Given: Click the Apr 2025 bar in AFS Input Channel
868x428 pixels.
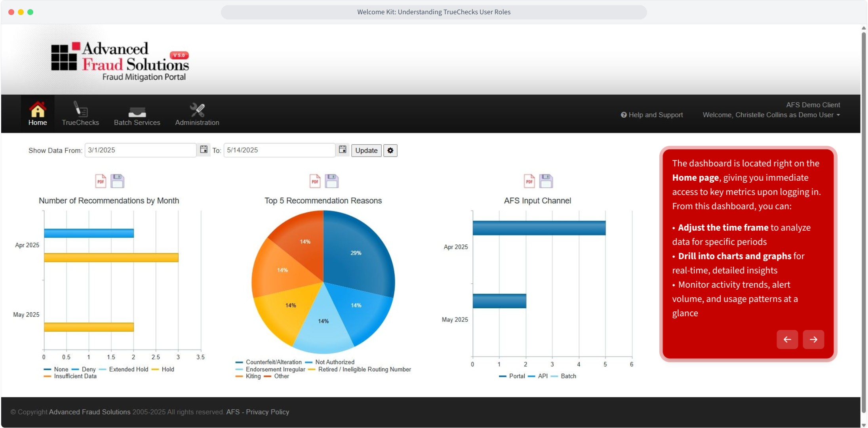Looking at the screenshot, I should tap(539, 228).
